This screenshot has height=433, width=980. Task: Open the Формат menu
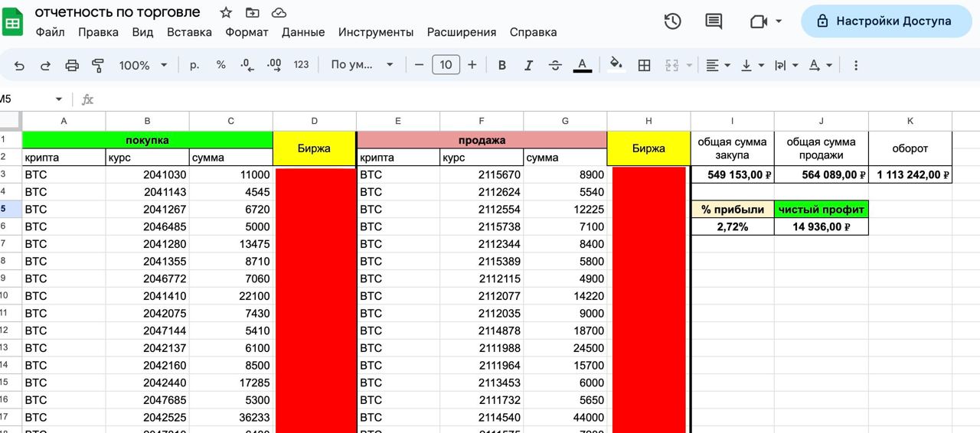247,32
